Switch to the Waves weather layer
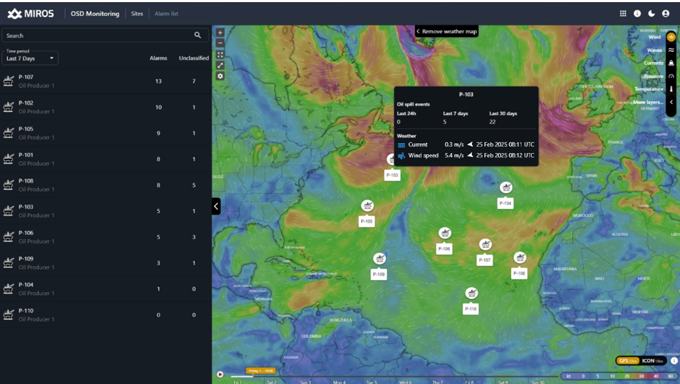Image resolution: width=680 pixels, height=384 pixels. click(671, 50)
